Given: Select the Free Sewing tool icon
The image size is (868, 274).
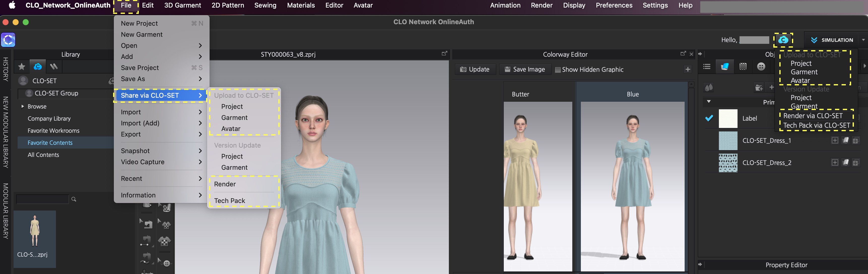Looking at the screenshot, I should point(146,258).
